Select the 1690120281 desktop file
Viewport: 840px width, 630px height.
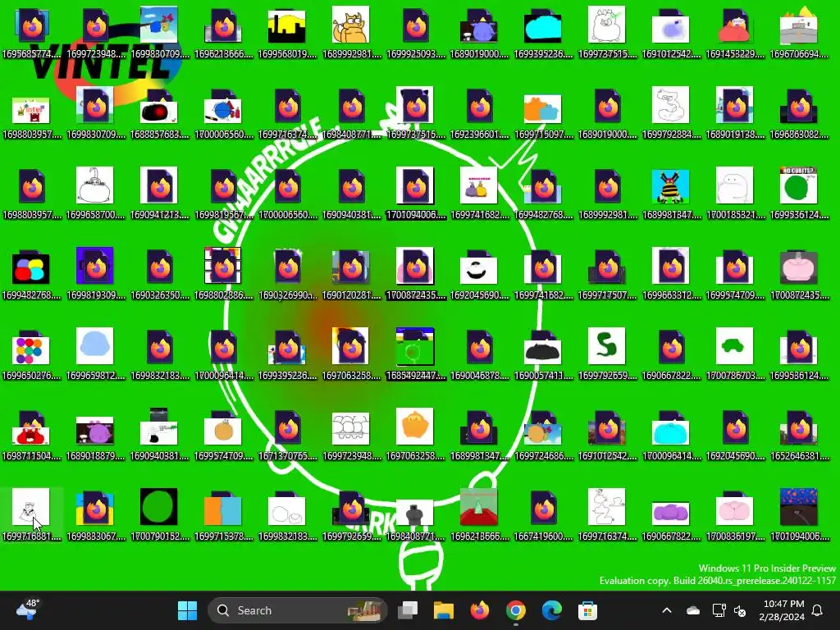point(351,272)
